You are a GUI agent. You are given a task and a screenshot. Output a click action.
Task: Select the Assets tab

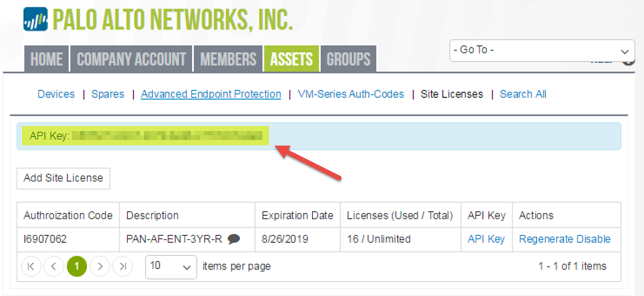pyautogui.click(x=291, y=59)
